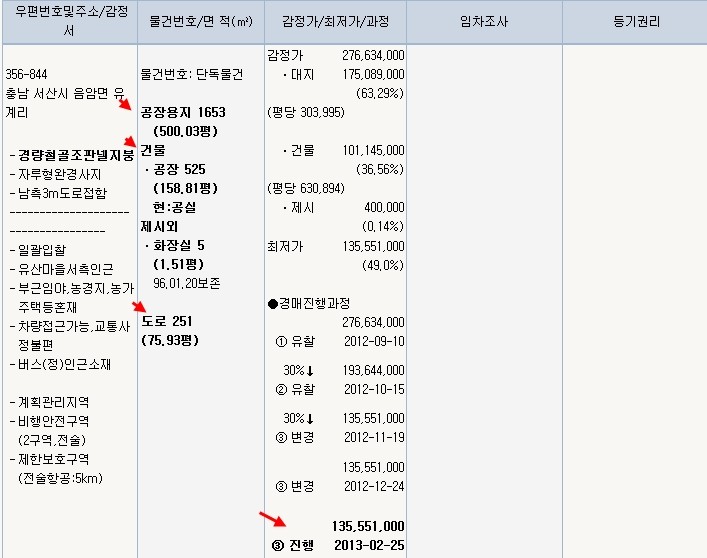Click the 우편번호및주소/감정서 column header
The height and width of the screenshot is (558, 707).
(70, 22)
